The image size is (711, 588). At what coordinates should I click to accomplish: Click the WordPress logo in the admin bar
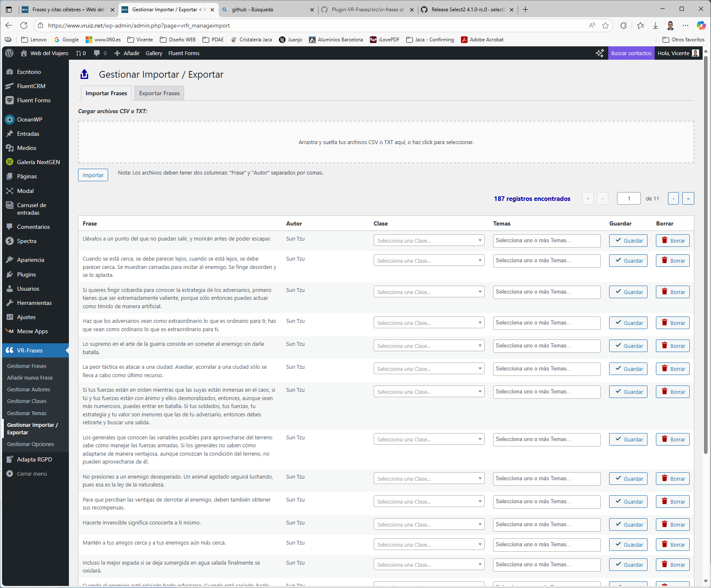click(x=9, y=53)
